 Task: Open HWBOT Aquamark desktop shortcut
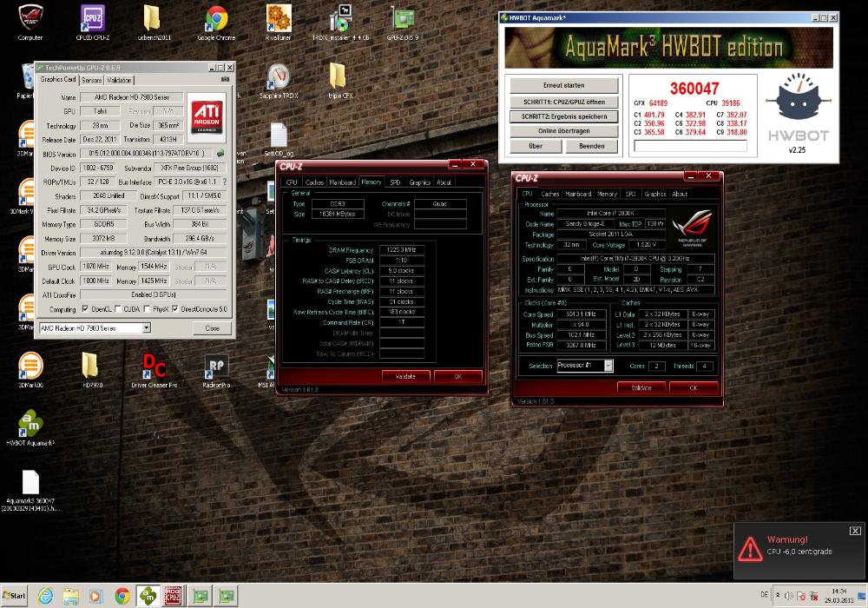pos(30,427)
